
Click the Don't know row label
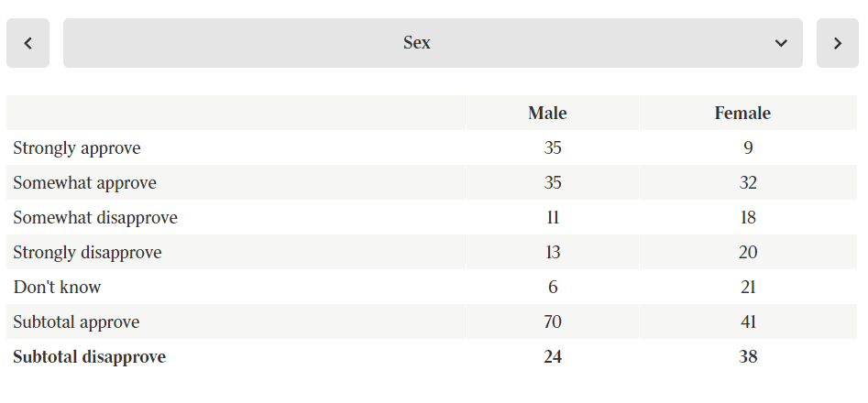[x=57, y=288]
